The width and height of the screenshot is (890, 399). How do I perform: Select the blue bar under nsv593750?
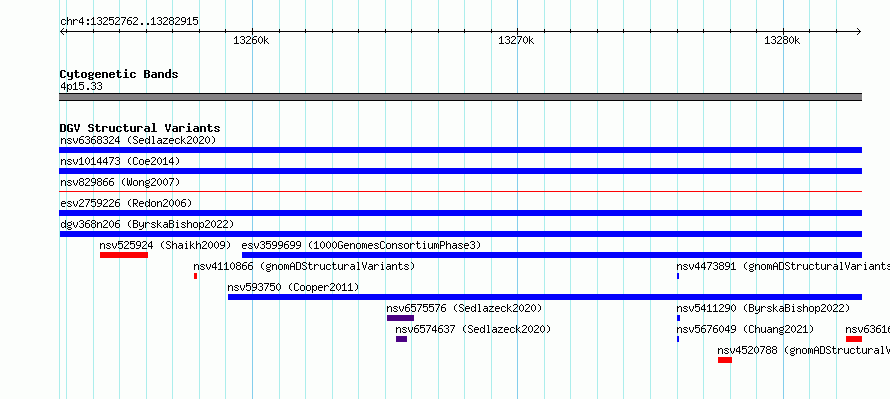[x=544, y=297]
